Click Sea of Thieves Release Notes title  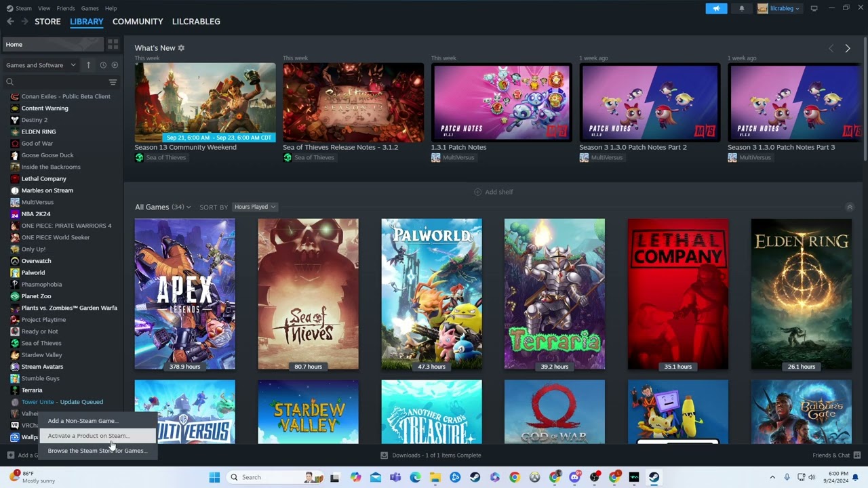pyautogui.click(x=340, y=147)
